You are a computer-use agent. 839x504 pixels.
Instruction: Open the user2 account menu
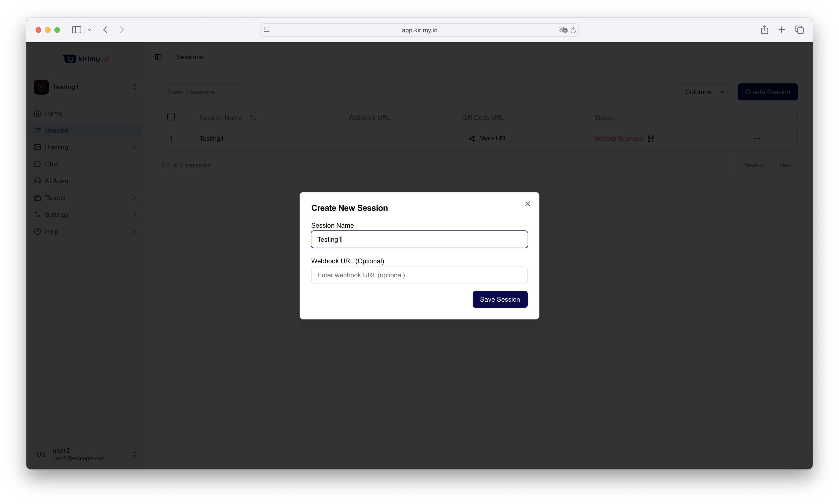(x=134, y=454)
